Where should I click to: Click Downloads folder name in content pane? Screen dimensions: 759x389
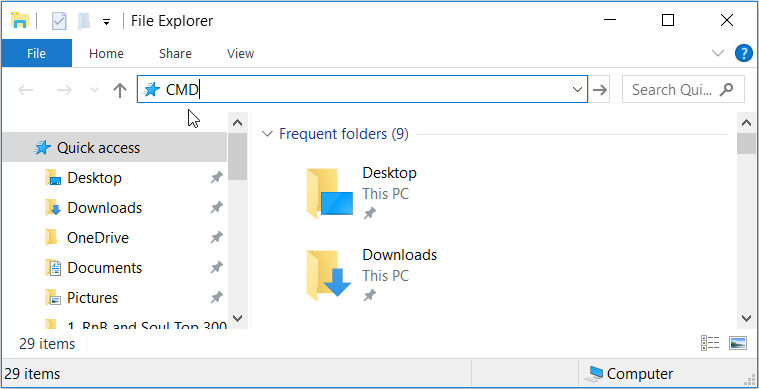(x=399, y=254)
